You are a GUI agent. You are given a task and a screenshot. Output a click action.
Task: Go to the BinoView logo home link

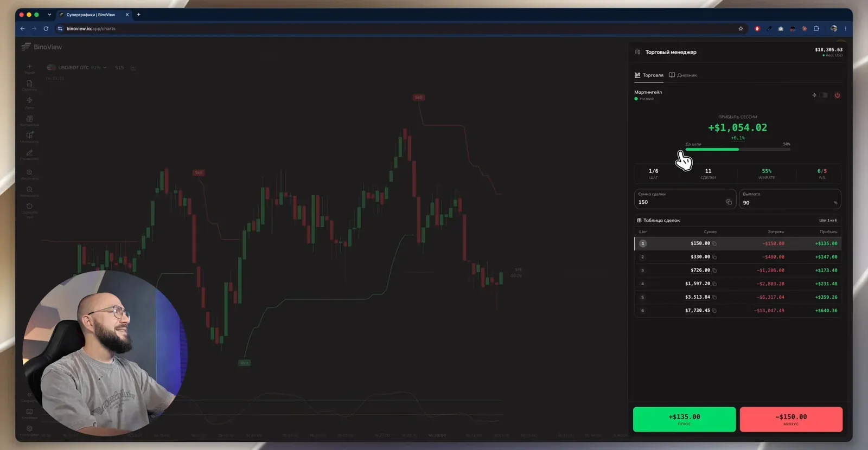pyautogui.click(x=42, y=47)
